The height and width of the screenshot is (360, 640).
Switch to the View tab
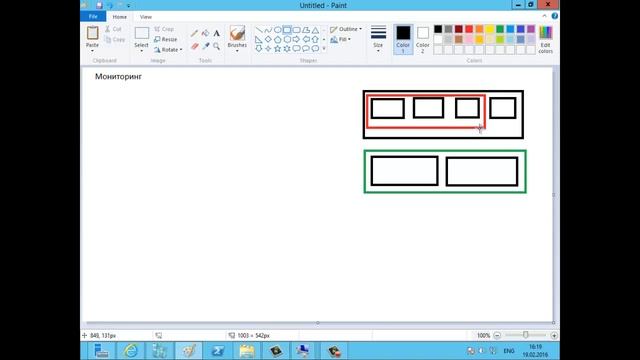(x=146, y=17)
